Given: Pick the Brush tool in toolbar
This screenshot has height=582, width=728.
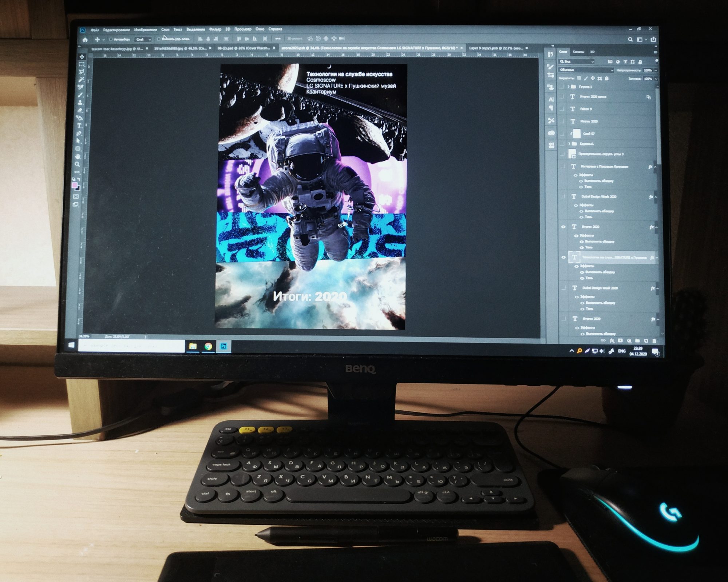Looking at the screenshot, I should [80, 95].
